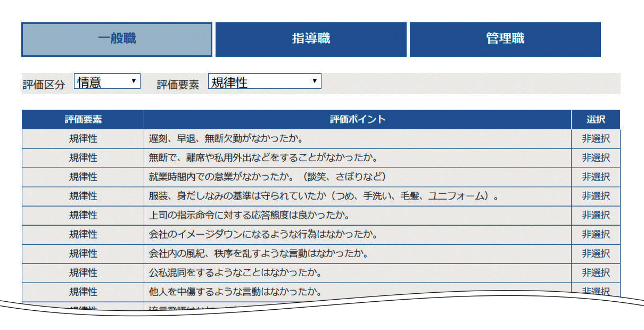Image resolution: width=644 pixels, height=330 pixels.
Task: Click the 選択 column header
Action: 596,120
